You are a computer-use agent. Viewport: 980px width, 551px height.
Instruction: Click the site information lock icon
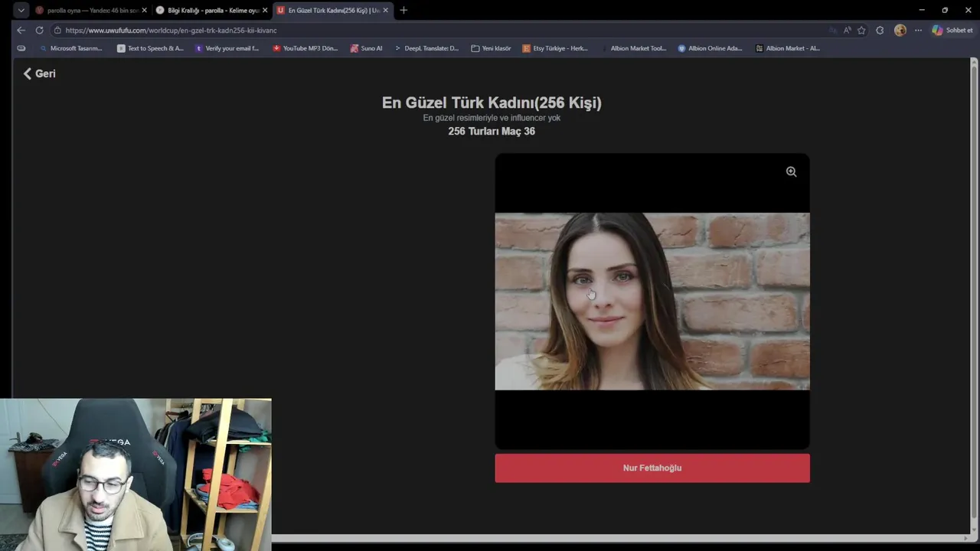pyautogui.click(x=57, y=31)
